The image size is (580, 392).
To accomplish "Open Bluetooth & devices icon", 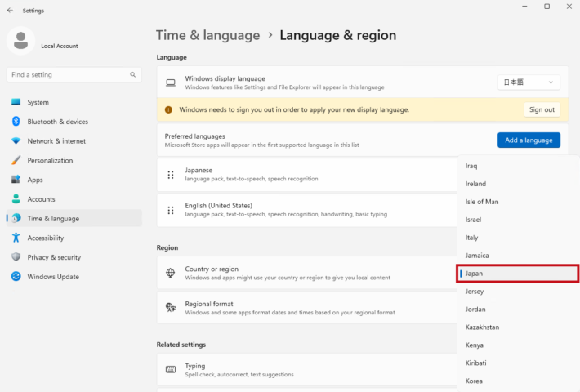I will point(16,122).
